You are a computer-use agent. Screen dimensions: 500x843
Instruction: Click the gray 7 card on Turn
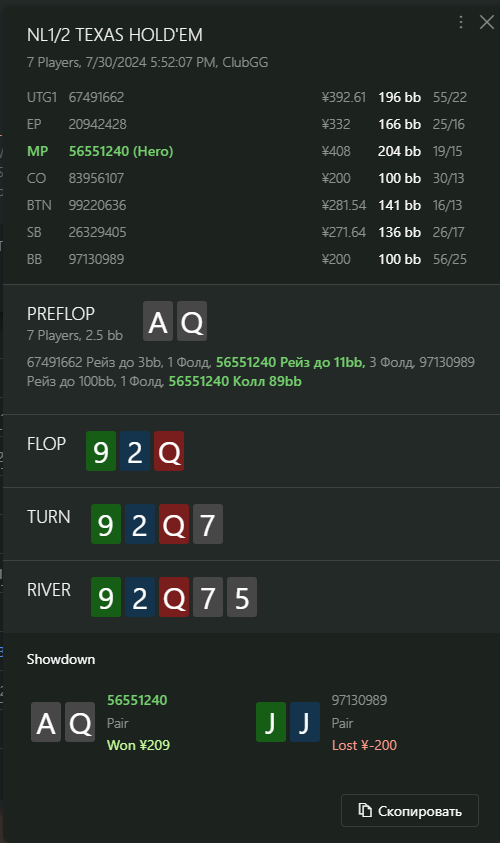pyautogui.click(x=208, y=524)
